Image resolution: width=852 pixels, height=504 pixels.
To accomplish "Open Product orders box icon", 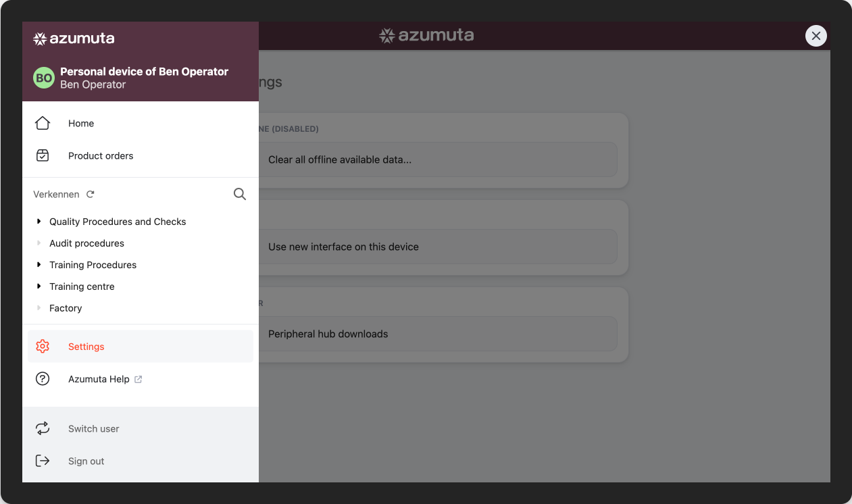I will tap(43, 155).
